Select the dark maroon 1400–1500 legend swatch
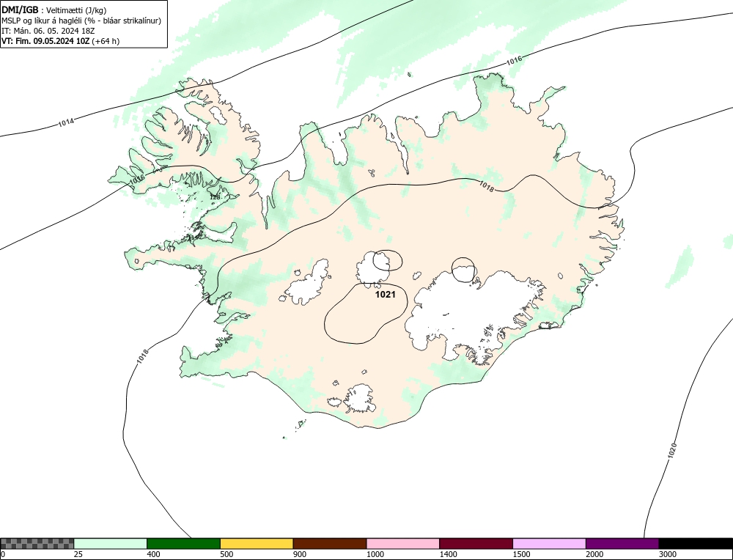 [476, 543]
